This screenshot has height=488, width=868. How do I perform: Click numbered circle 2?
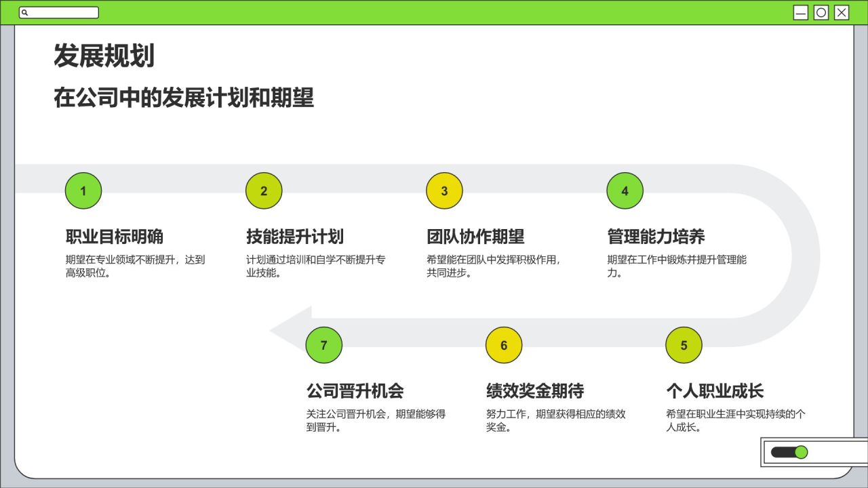pos(264,191)
